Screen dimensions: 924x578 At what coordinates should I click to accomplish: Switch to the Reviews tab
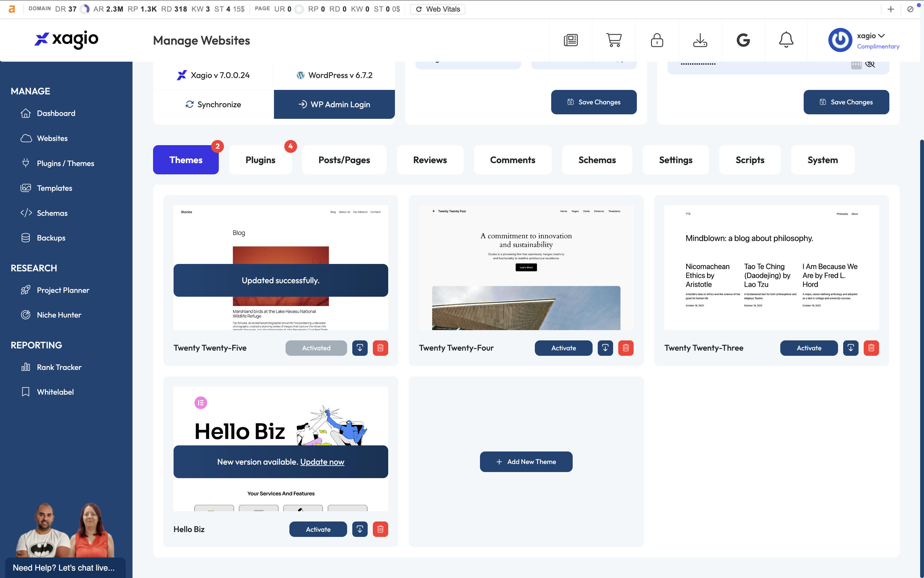pyautogui.click(x=430, y=160)
